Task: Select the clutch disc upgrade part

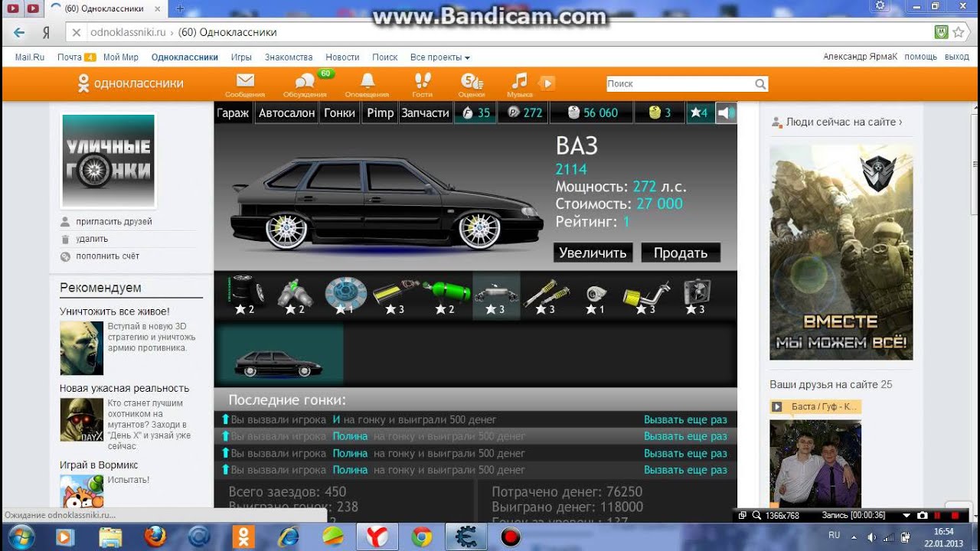Action: click(345, 295)
